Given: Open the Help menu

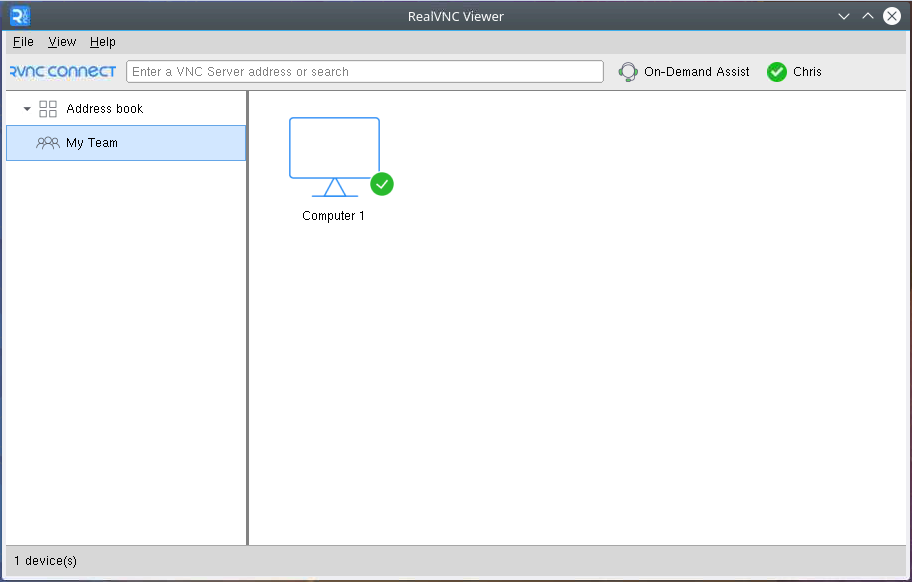Looking at the screenshot, I should pos(102,42).
